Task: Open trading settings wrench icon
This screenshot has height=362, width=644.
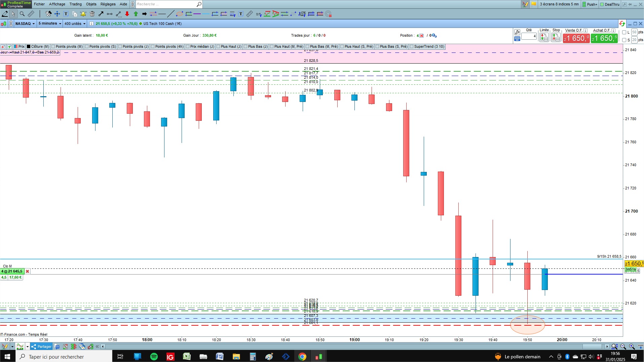Action: tap(517, 32)
